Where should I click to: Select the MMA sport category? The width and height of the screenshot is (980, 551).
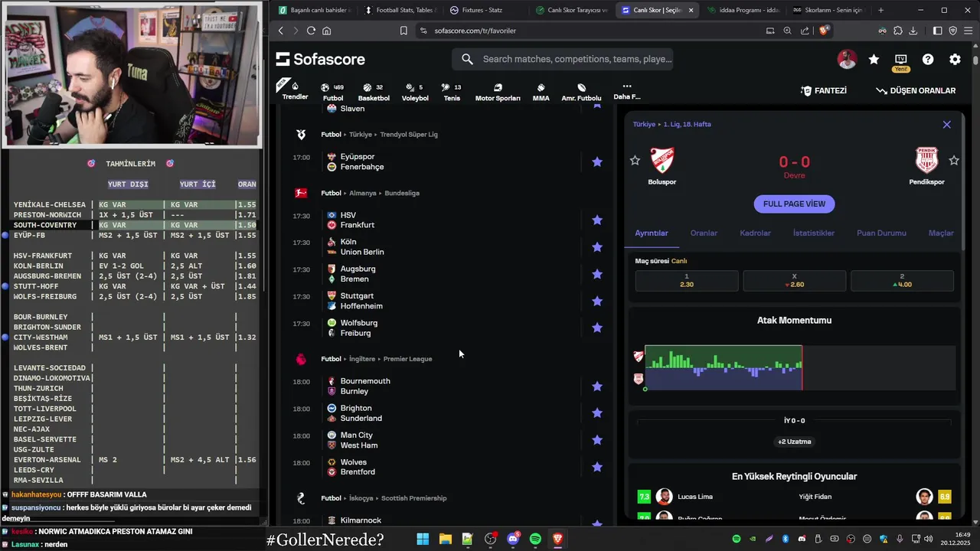pos(541,92)
